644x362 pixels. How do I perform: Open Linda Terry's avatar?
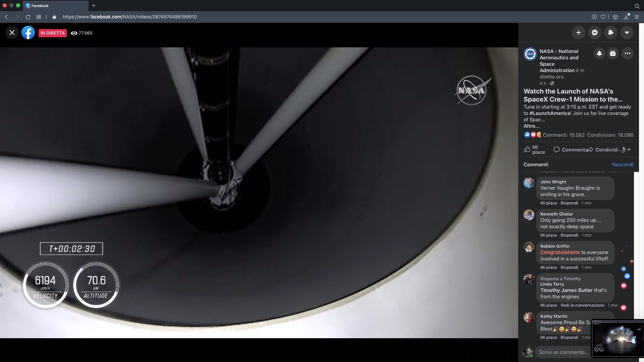(529, 279)
